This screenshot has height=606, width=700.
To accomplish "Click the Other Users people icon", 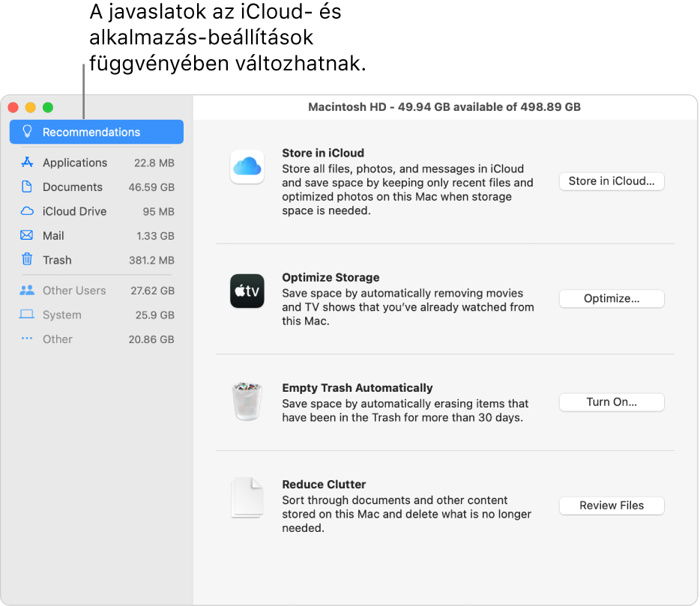I will [27, 290].
